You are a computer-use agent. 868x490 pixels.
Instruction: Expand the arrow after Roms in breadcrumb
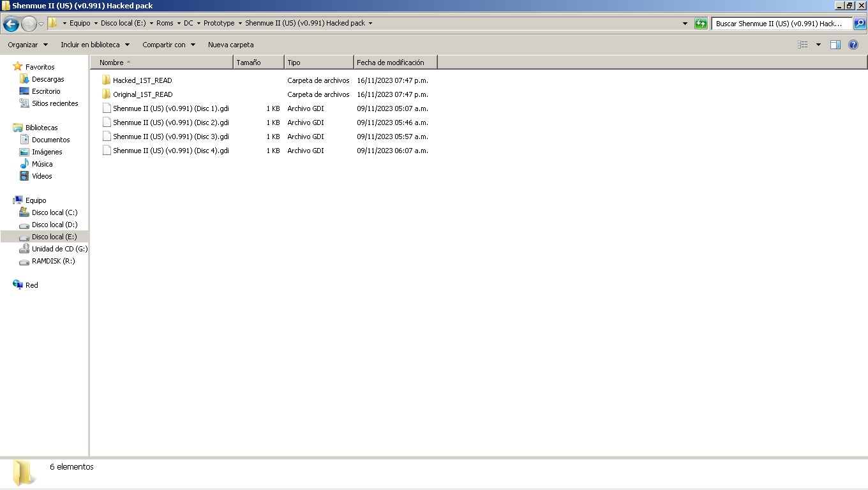click(179, 24)
